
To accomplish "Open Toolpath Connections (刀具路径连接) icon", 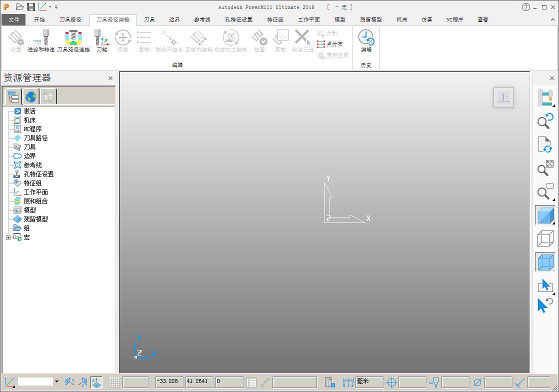I will (73, 41).
